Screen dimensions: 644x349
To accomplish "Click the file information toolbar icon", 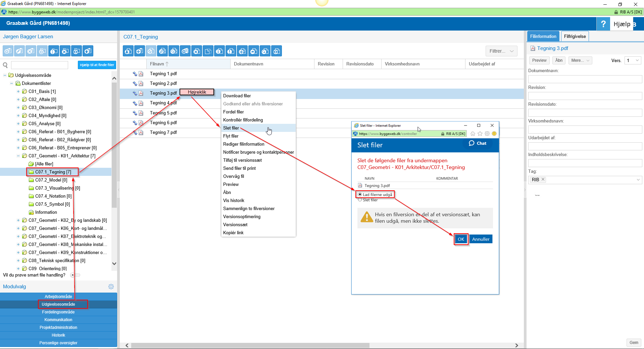I will click(219, 51).
